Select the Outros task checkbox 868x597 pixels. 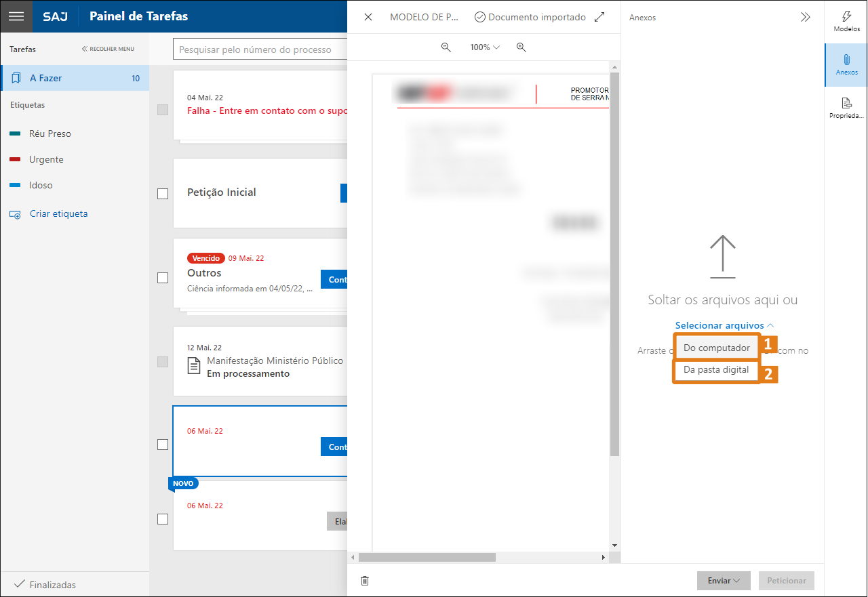coord(163,278)
